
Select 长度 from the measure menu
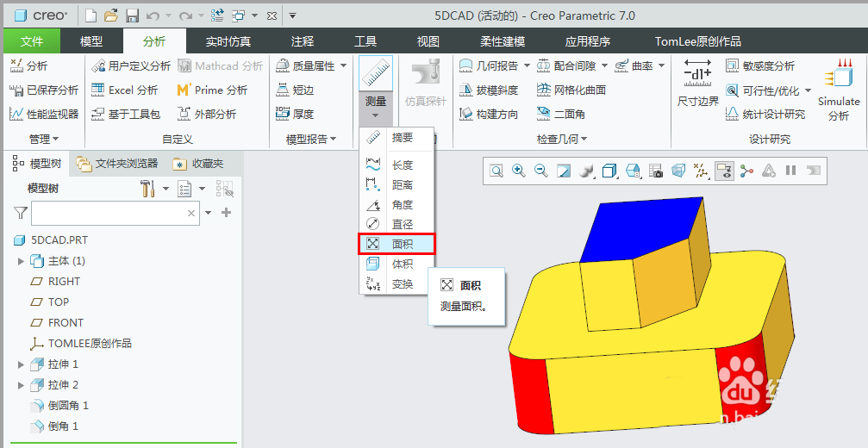pyautogui.click(x=396, y=165)
